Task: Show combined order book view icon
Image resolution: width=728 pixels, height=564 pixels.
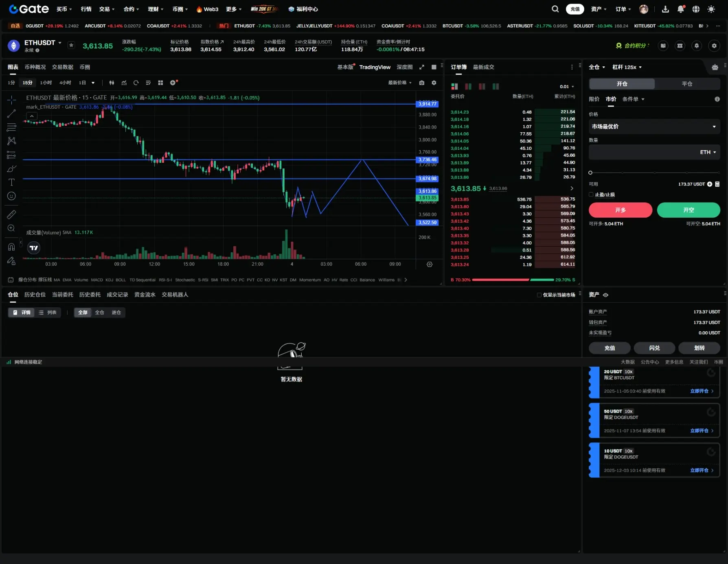Action: (454, 86)
